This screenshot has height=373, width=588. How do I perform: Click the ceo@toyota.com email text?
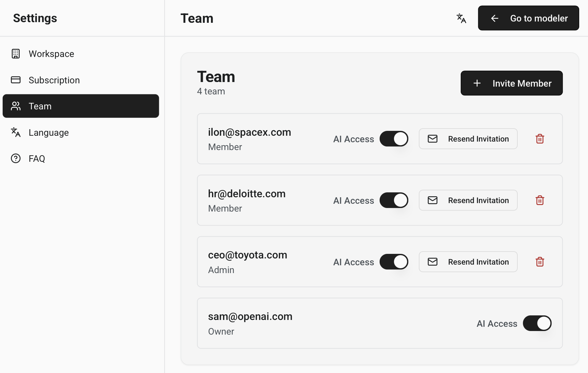pyautogui.click(x=247, y=255)
